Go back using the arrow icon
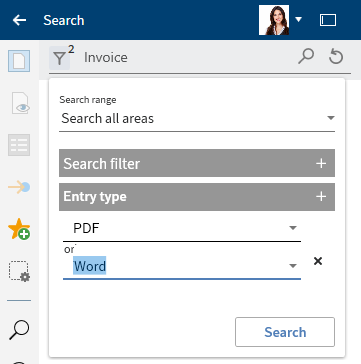 point(19,20)
